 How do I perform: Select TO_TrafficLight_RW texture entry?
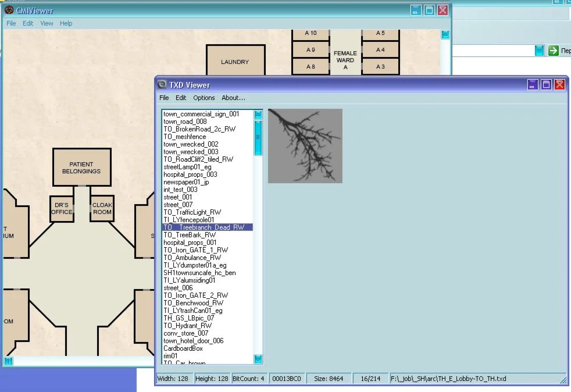(x=192, y=212)
